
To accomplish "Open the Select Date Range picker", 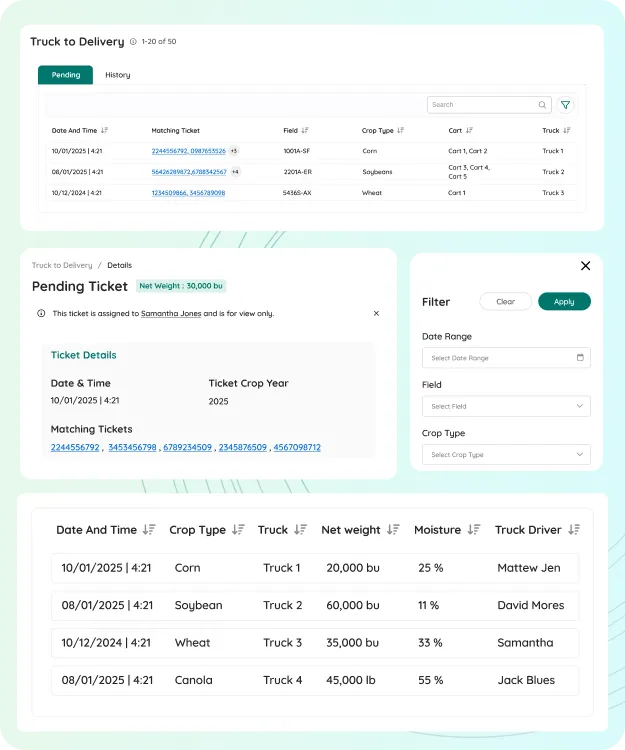I will point(498,358).
